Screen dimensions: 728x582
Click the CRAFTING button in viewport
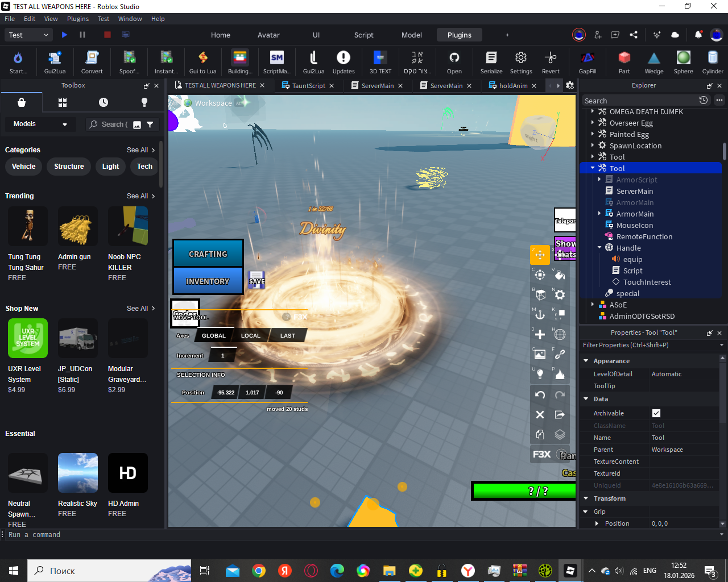208,254
